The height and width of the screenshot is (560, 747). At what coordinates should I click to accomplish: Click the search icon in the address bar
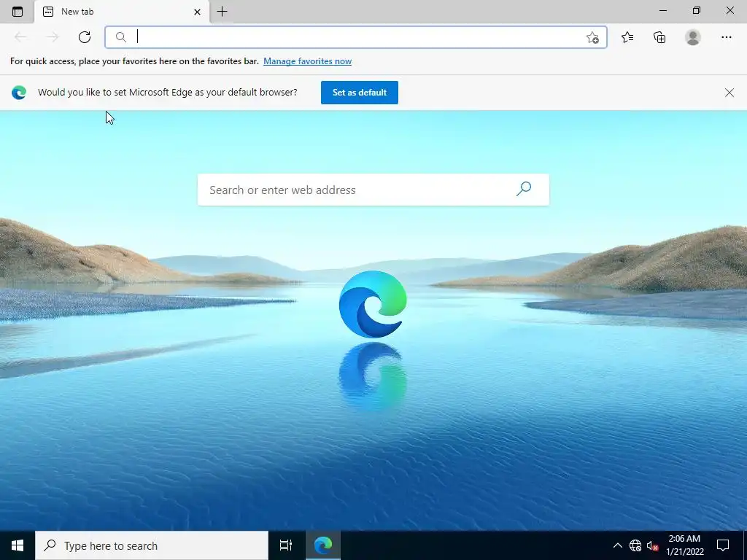tap(121, 37)
